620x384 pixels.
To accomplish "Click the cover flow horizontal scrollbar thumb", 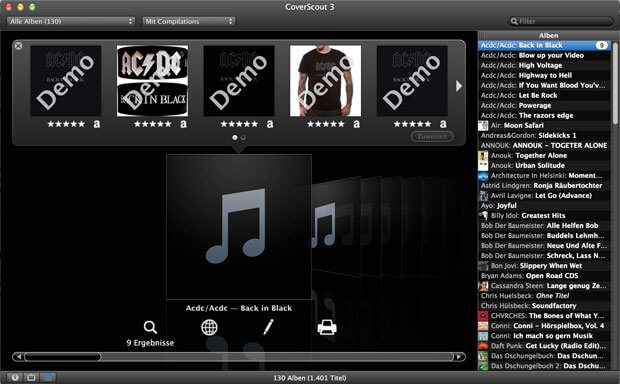I will point(62,357).
